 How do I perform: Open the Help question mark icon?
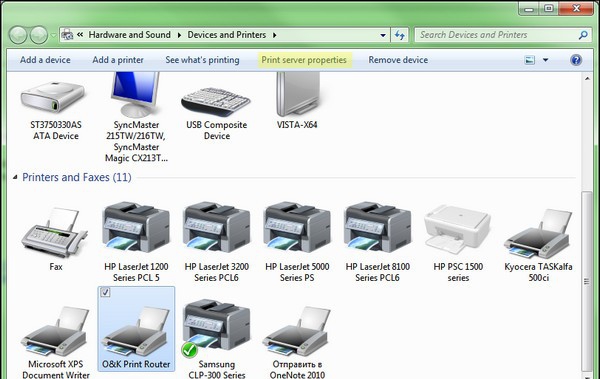click(576, 60)
